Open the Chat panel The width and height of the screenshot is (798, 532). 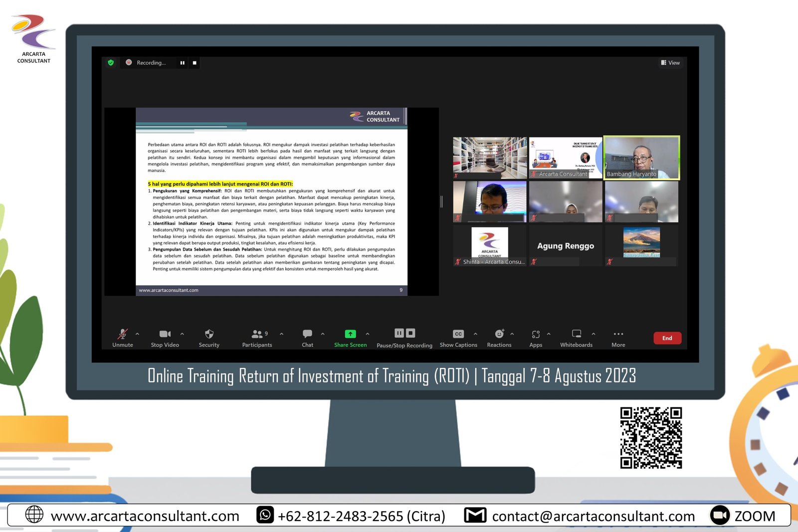coord(307,334)
